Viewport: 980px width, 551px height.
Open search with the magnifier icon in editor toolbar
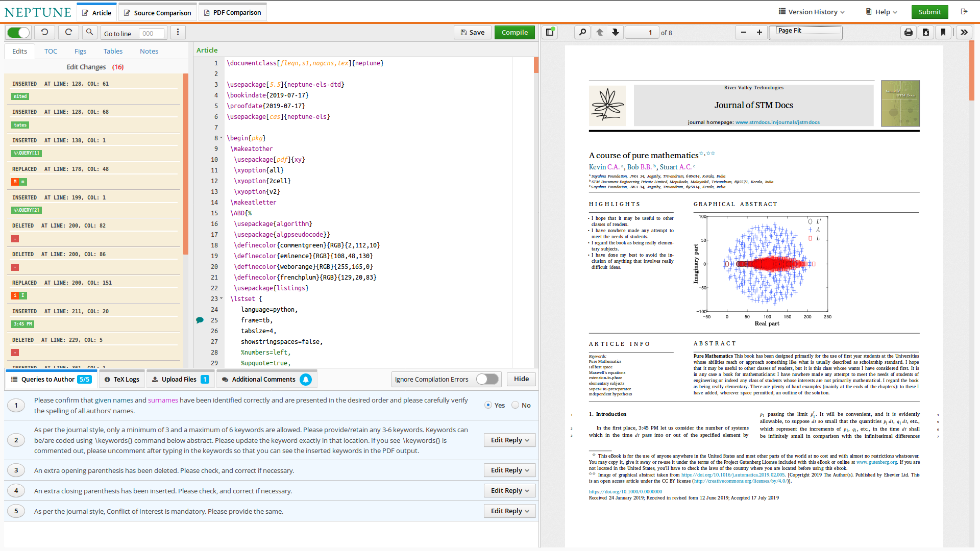tap(89, 32)
